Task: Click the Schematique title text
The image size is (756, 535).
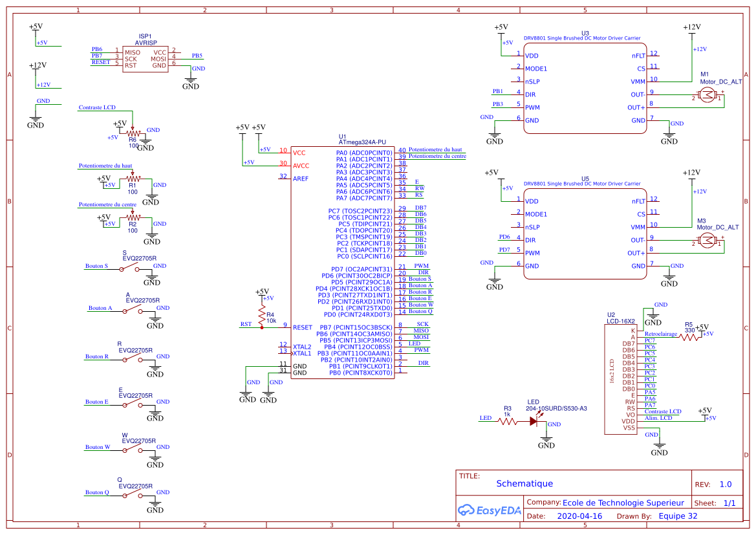Action: 524,483
